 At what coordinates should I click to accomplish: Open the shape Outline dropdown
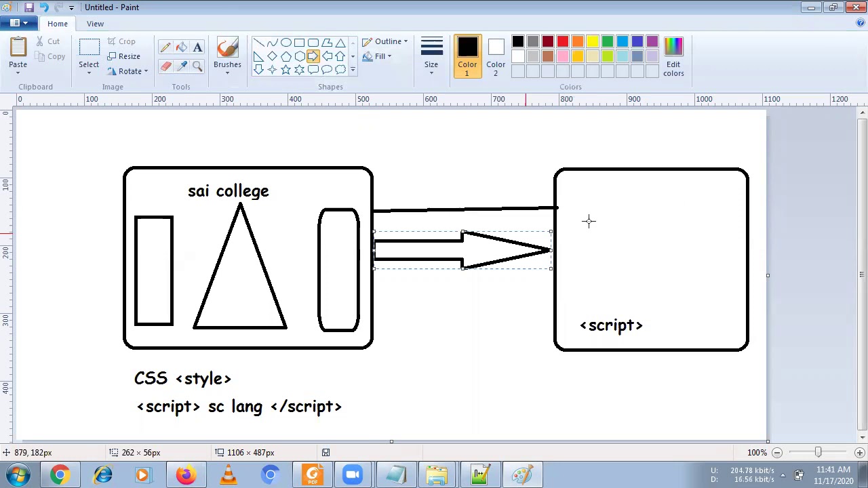pos(385,41)
